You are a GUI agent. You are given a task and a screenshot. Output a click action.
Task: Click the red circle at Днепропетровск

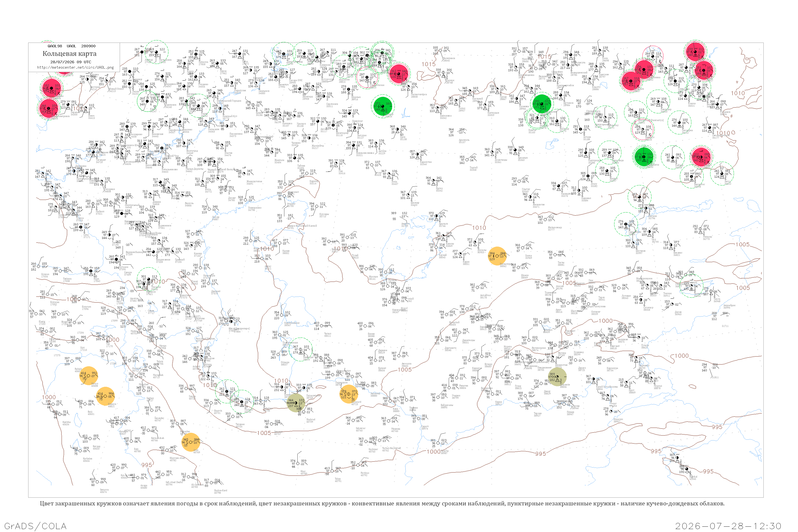click(49, 108)
